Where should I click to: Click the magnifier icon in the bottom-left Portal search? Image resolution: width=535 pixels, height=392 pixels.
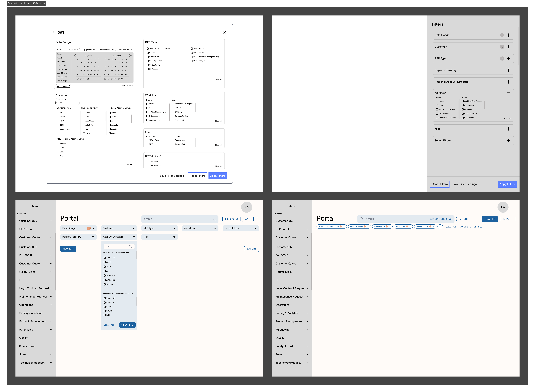coord(214,219)
